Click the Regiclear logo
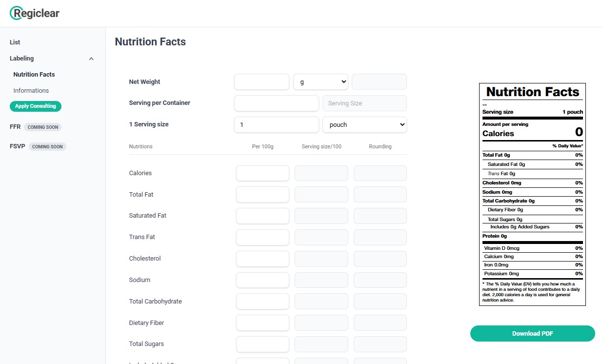 35,13
